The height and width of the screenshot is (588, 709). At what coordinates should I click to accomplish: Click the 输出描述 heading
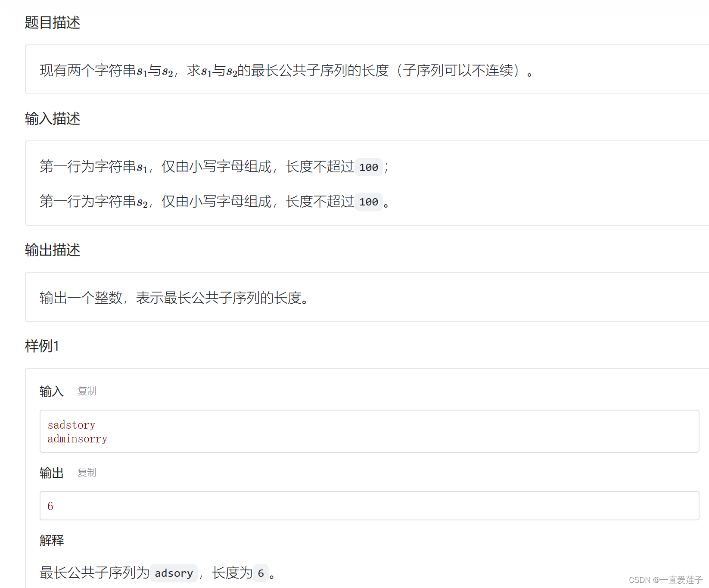click(x=53, y=250)
